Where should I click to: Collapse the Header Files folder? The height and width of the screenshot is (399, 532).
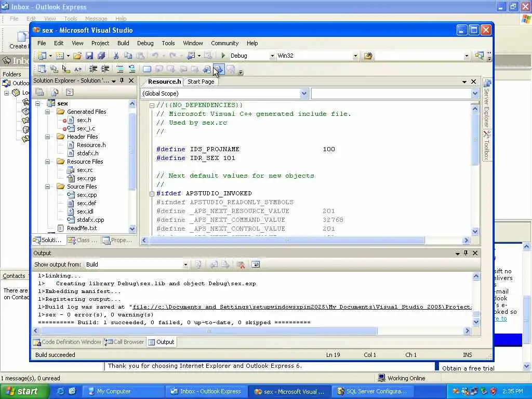pos(48,137)
